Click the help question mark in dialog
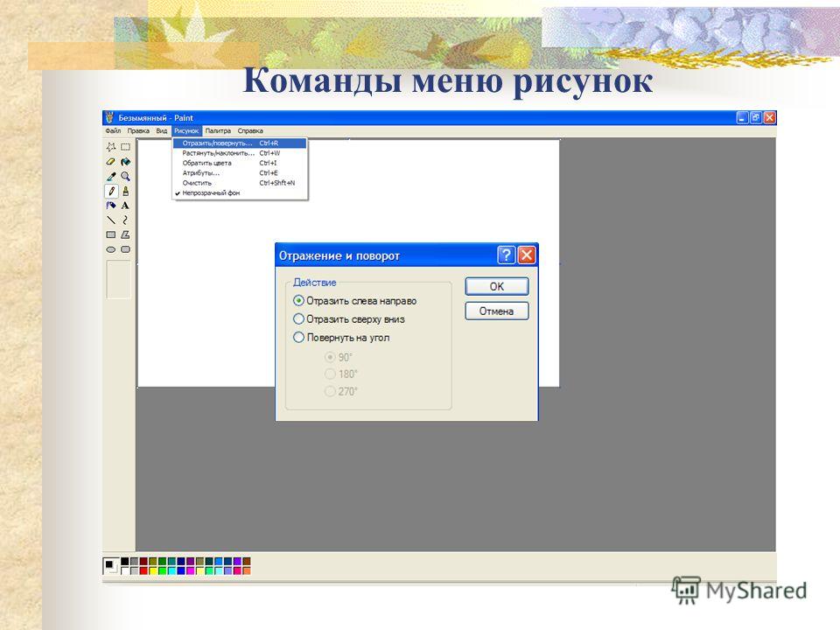 507,255
